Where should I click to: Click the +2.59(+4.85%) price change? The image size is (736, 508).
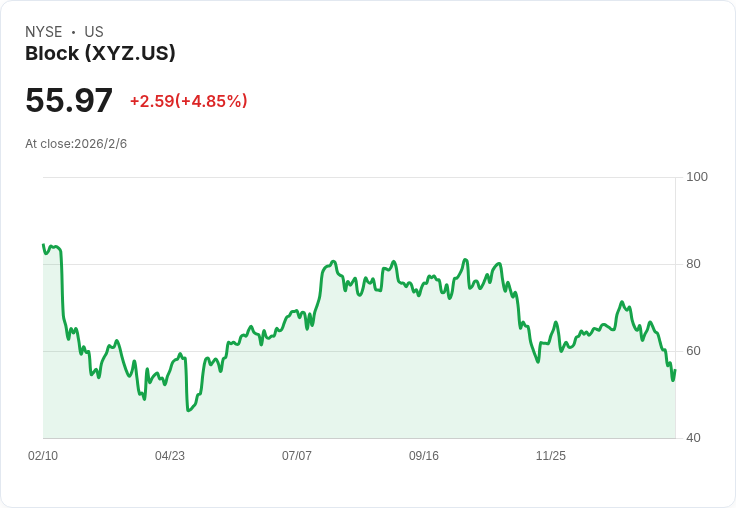(188, 101)
